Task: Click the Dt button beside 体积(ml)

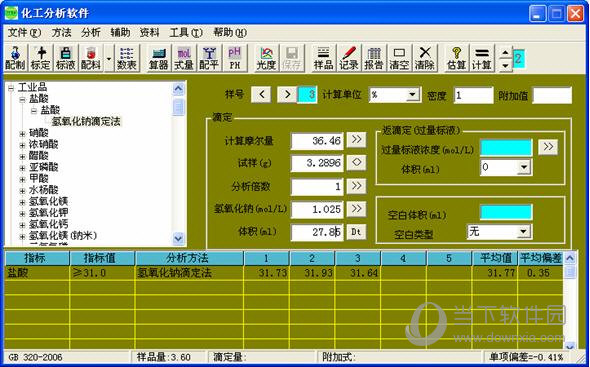Action: click(356, 231)
